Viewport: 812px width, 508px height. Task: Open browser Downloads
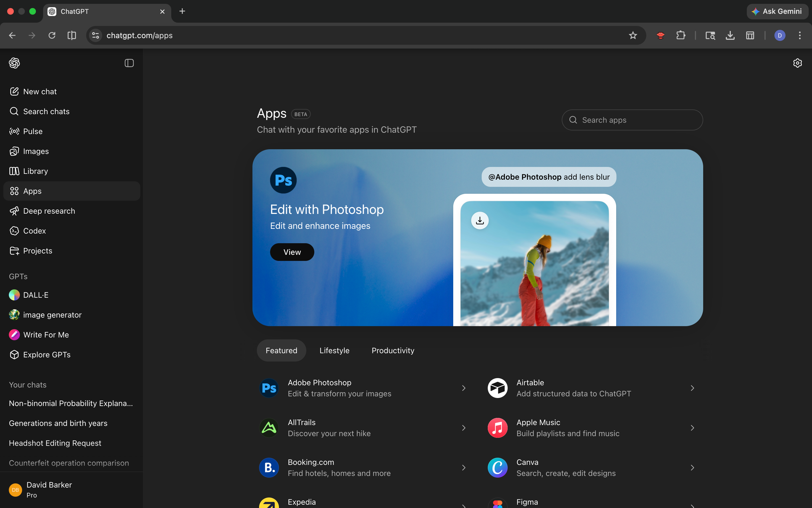point(730,35)
